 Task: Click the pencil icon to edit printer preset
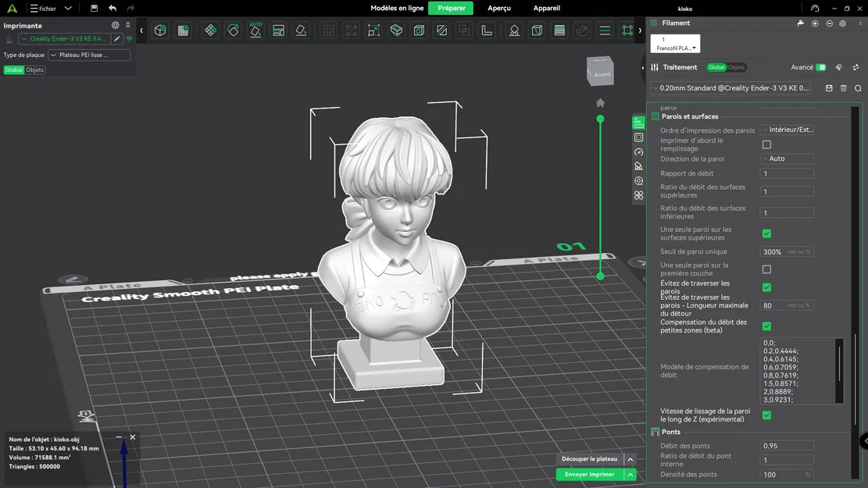[117, 39]
